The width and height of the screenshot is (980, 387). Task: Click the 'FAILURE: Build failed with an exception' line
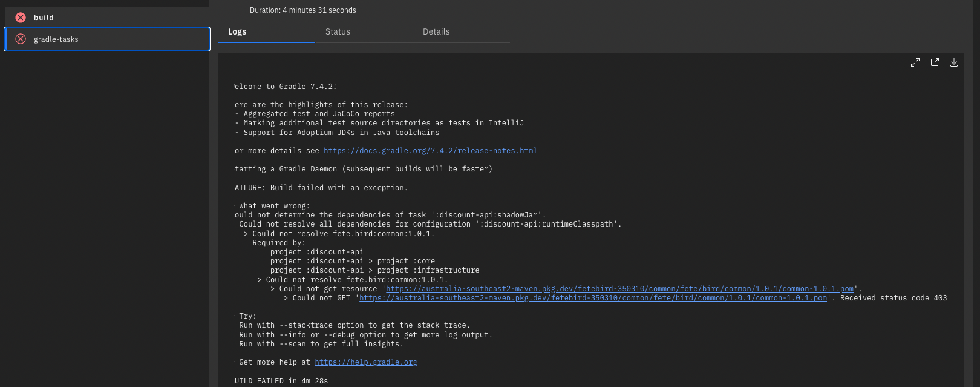coord(321,188)
